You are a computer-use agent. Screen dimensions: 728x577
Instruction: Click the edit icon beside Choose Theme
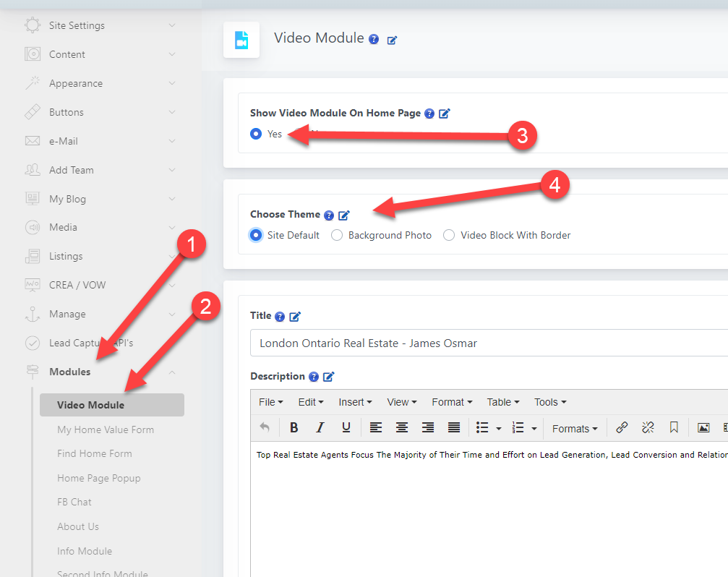[x=344, y=215]
